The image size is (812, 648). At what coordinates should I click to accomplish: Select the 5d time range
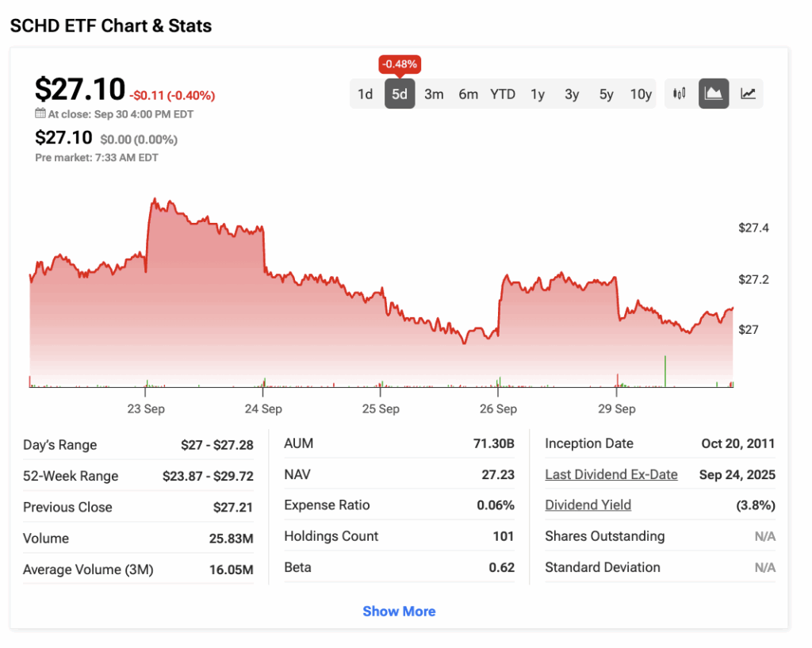tap(400, 94)
